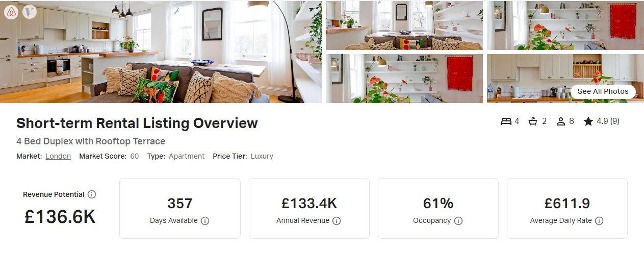Follow the London market link
Screen dimensions: 644x253
point(58,156)
